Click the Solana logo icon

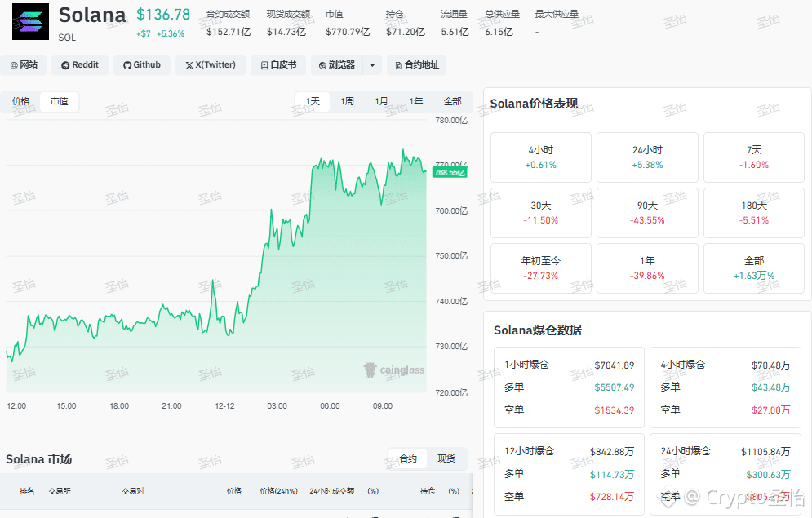tap(30, 23)
